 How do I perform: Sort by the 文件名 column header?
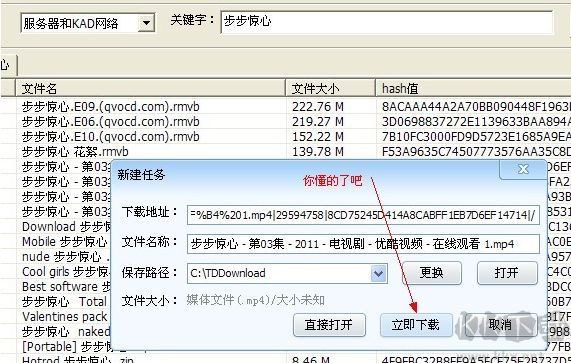click(150, 88)
